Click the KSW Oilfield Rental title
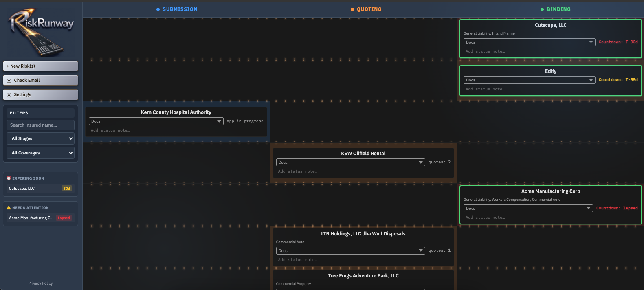The height and width of the screenshot is (290, 644). click(x=363, y=154)
